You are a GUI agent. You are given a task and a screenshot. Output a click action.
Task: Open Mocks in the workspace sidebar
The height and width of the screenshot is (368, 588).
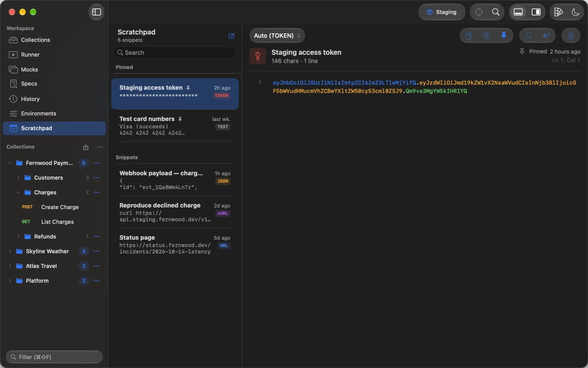(54, 70)
